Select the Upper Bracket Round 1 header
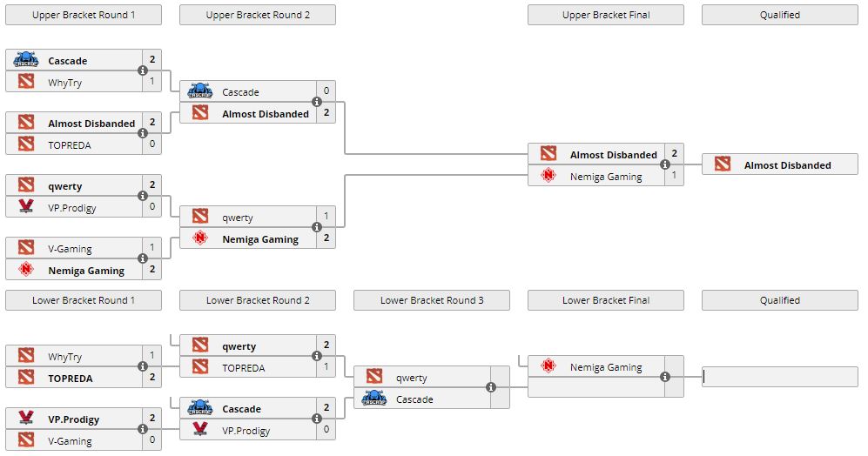Screen dimensions: 868x456 click(x=84, y=15)
